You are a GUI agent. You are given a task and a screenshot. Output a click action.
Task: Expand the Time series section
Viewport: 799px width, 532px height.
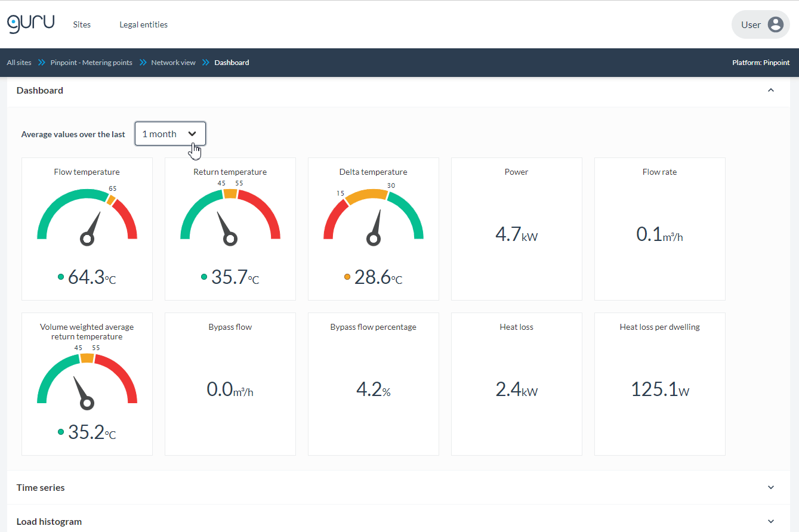(x=770, y=487)
